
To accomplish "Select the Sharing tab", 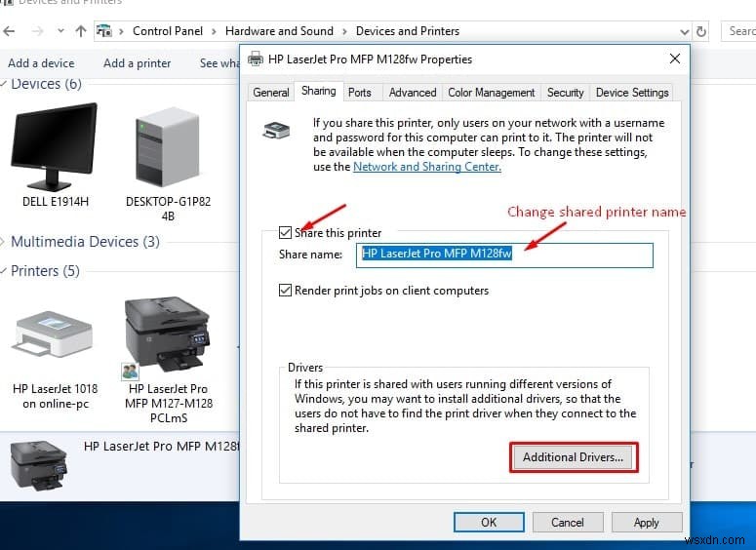I will click(x=319, y=91).
